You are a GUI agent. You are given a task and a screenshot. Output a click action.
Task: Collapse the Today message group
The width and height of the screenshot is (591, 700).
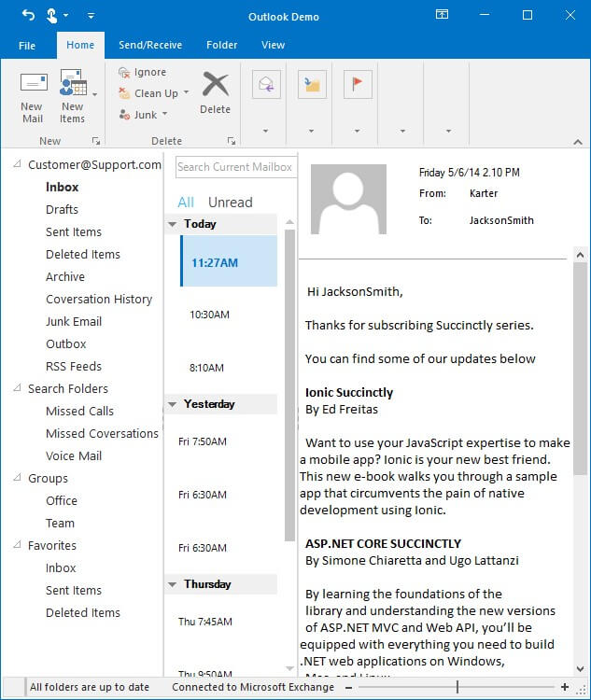[172, 225]
